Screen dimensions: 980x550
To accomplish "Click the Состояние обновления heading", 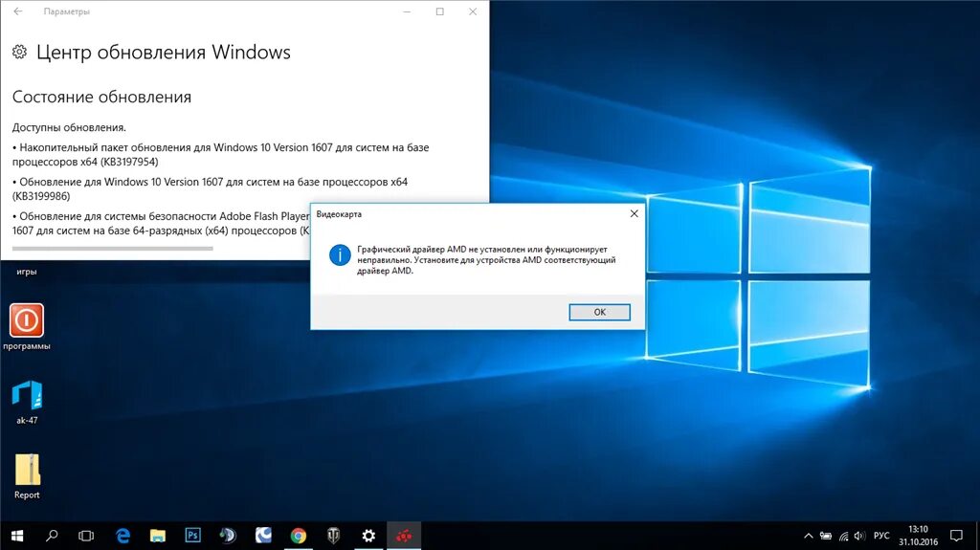I will (x=101, y=97).
